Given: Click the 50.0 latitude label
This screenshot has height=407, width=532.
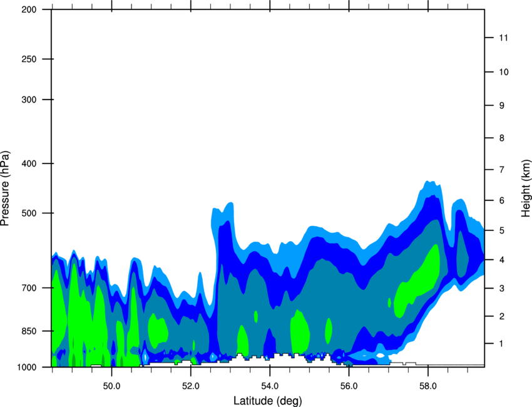Looking at the screenshot, I should click(111, 386).
